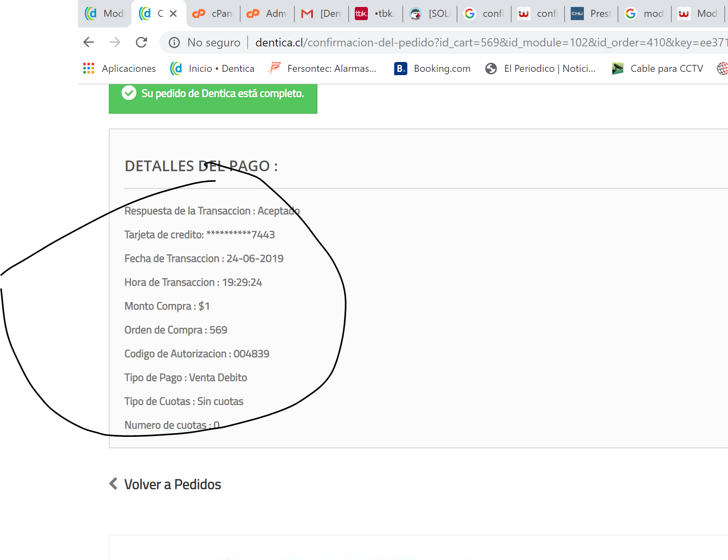
Task: Click 'Tipo de Cuotas : Sin cuotas' text
Action: coord(184,402)
